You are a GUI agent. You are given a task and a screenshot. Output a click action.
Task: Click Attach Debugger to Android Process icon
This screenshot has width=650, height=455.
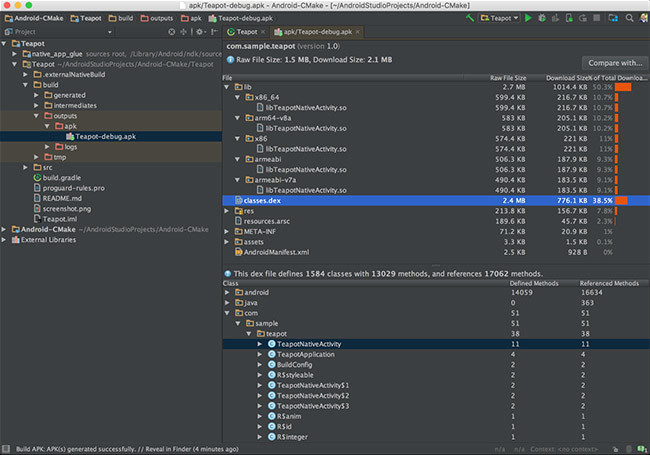tap(569, 18)
